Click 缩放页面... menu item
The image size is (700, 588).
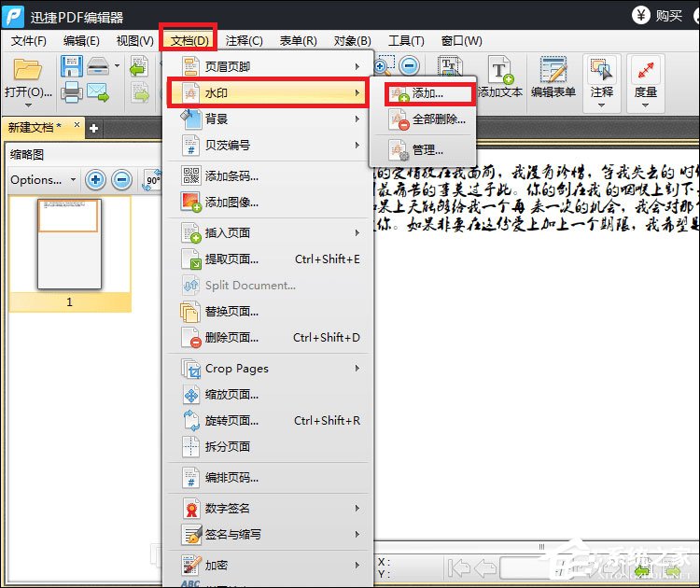(x=269, y=395)
